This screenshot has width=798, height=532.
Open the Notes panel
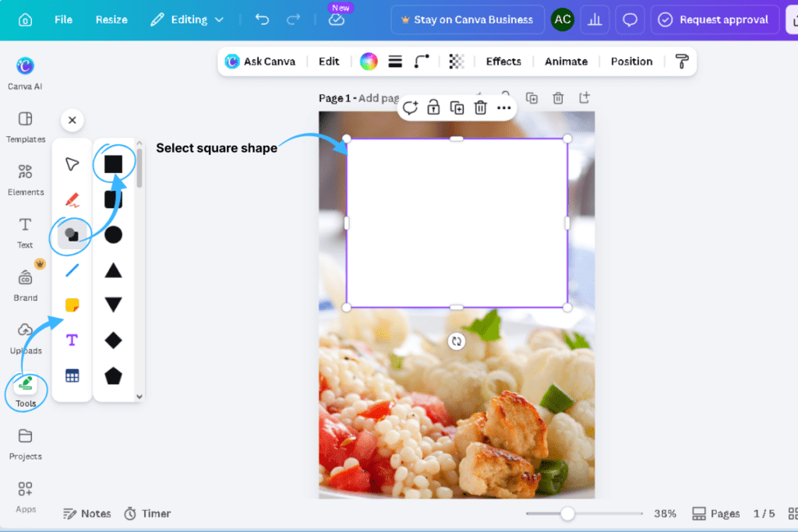pyautogui.click(x=87, y=513)
